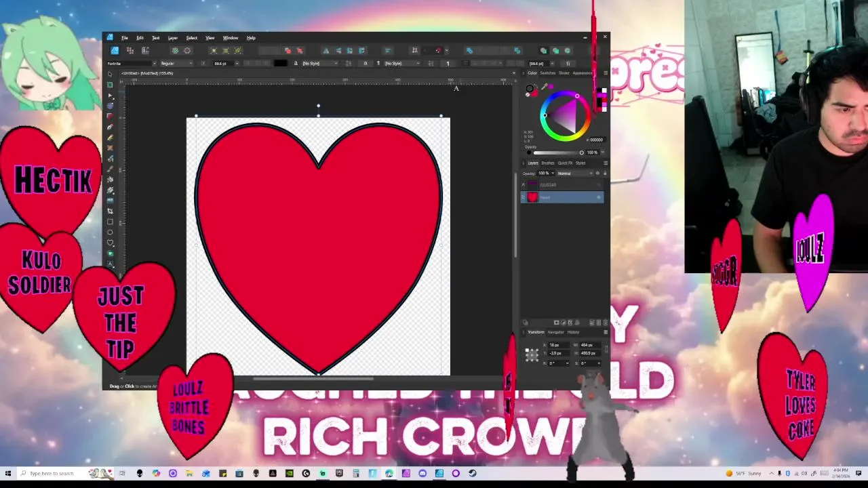Open the Regular font style dropdown
The image size is (868, 488).
pyautogui.click(x=176, y=63)
